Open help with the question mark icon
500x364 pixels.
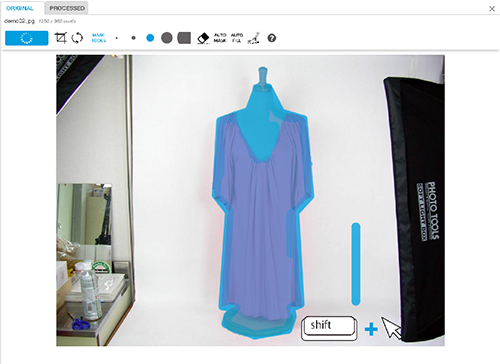pyautogui.click(x=272, y=38)
